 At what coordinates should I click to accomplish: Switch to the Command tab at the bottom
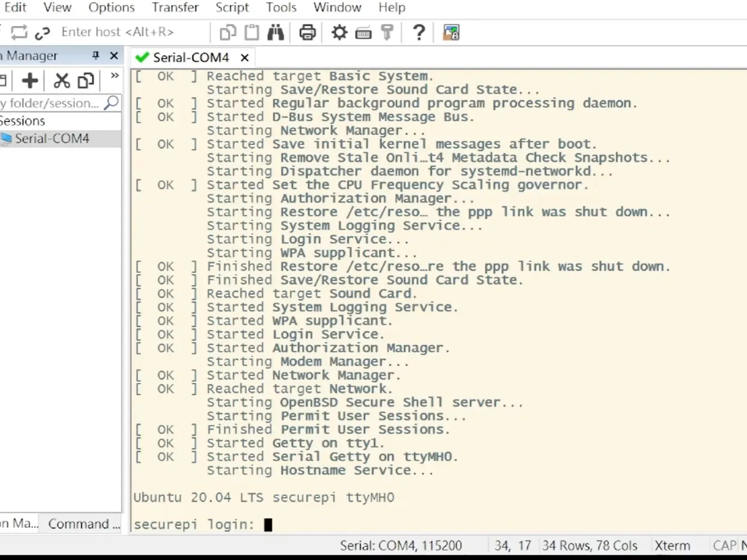point(84,524)
